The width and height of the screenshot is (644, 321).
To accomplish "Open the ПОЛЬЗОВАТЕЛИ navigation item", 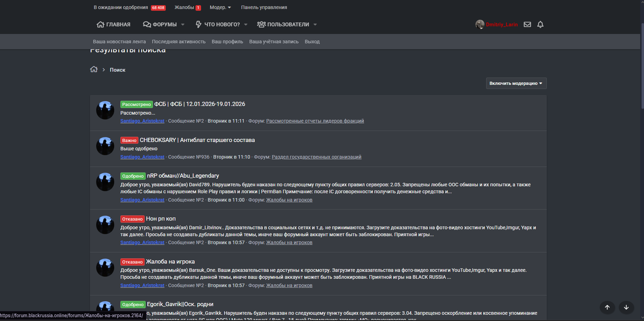I will click(x=283, y=25).
